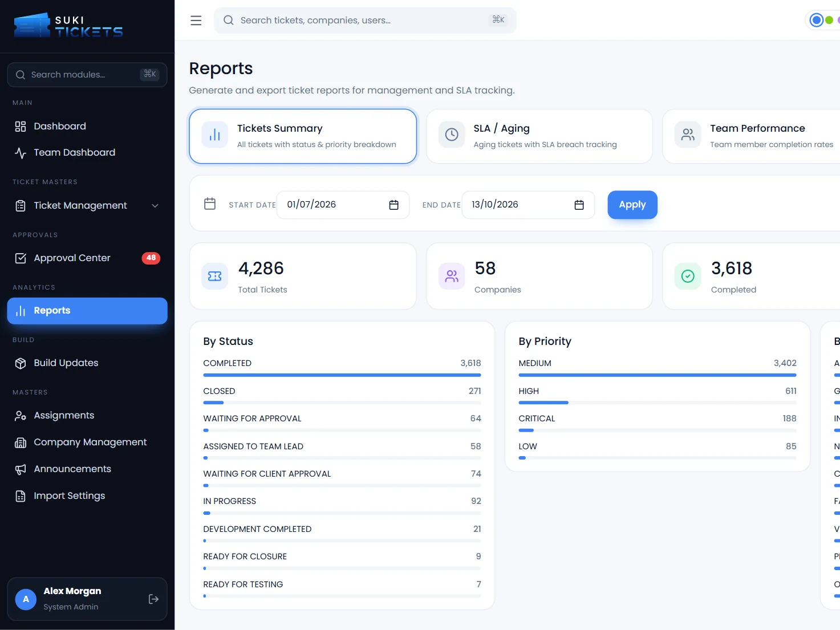Select the Reports sidebar item
Screen dimensions: 840x630
point(87,311)
